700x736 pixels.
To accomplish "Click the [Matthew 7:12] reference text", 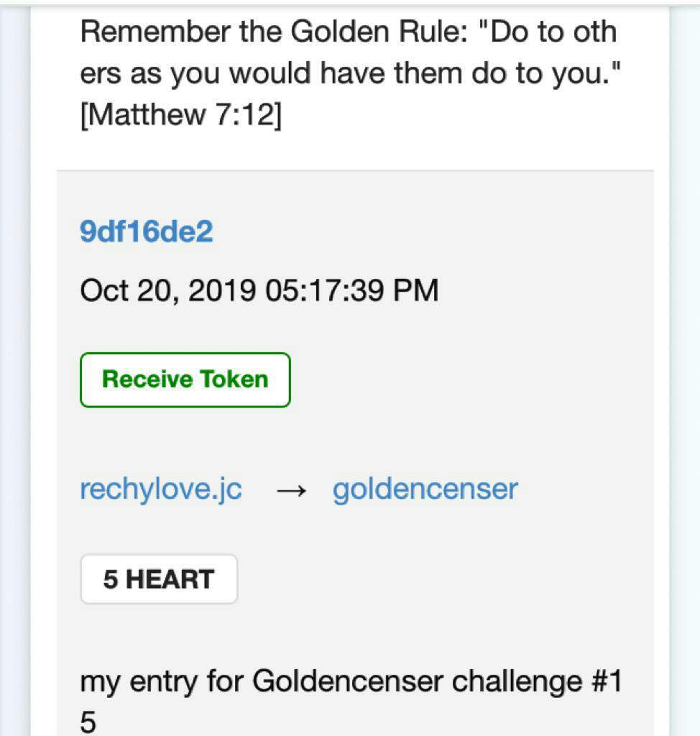I will (x=180, y=115).
